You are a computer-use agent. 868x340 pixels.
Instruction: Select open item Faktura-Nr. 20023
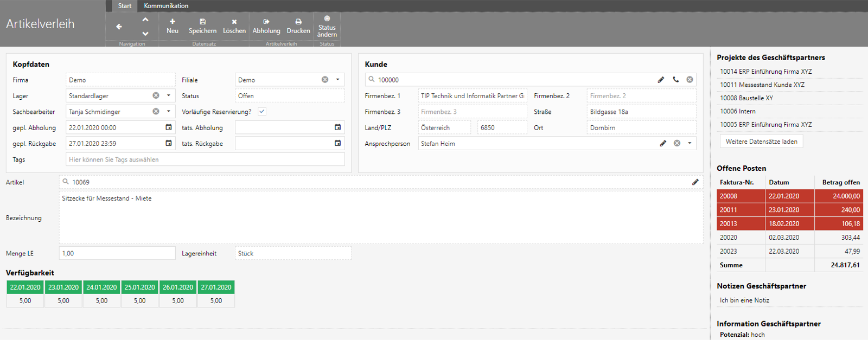[x=790, y=251]
